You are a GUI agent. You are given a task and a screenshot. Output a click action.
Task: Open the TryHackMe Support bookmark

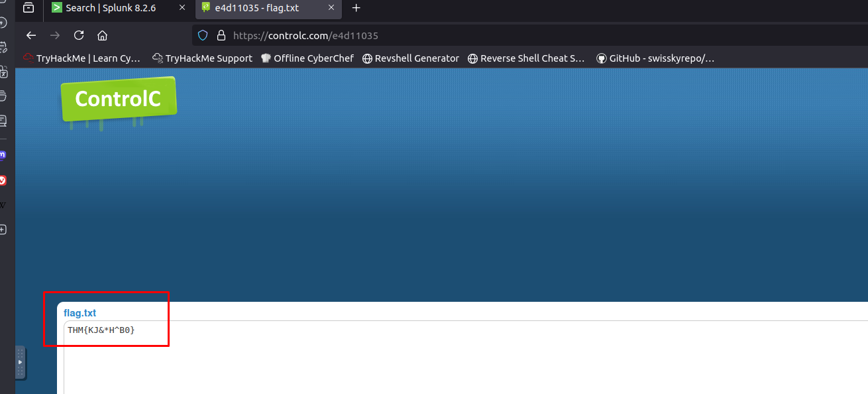[x=202, y=58]
